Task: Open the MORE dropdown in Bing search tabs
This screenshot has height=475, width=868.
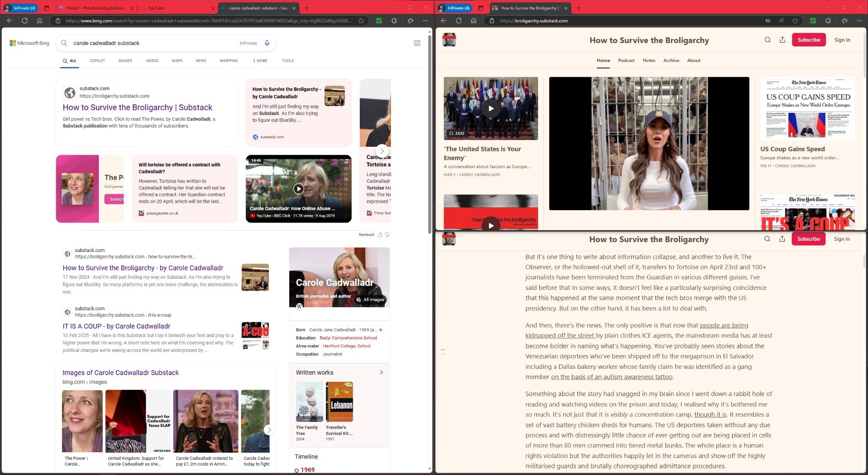Action: 260,61
